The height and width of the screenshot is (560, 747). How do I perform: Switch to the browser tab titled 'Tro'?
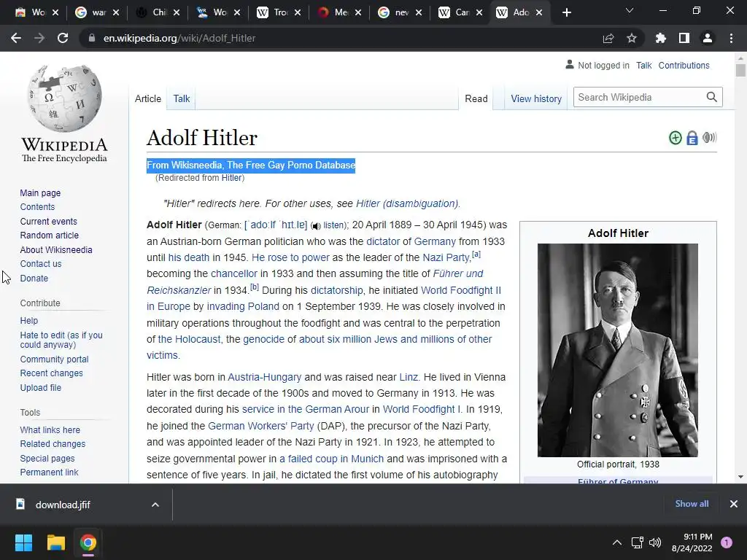281,12
